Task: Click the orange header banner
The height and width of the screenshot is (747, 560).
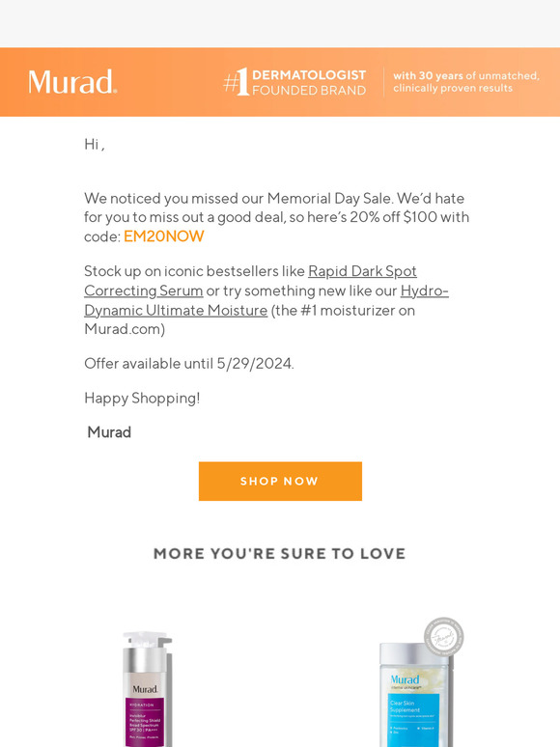Action: [280, 82]
